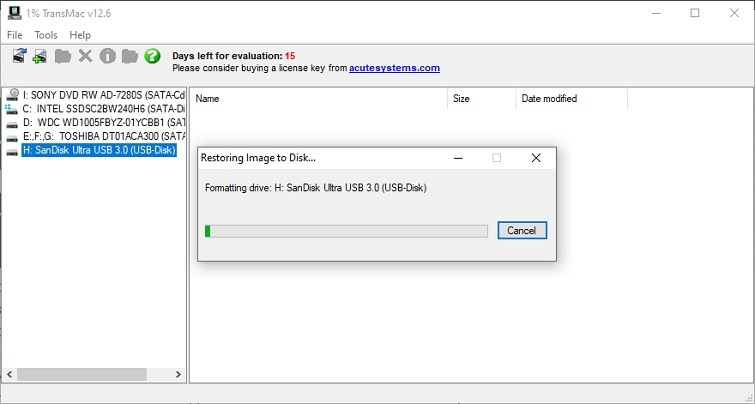Maximize the TransMac main window
Viewport: 755px width, 404px height.
point(695,13)
